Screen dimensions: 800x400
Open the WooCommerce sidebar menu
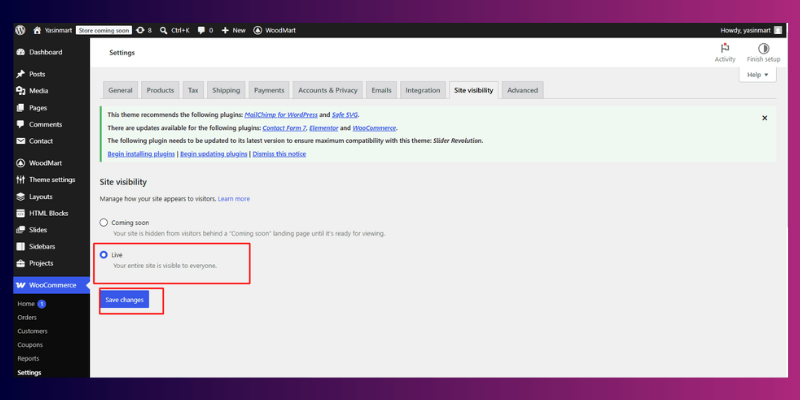pyautogui.click(x=52, y=285)
